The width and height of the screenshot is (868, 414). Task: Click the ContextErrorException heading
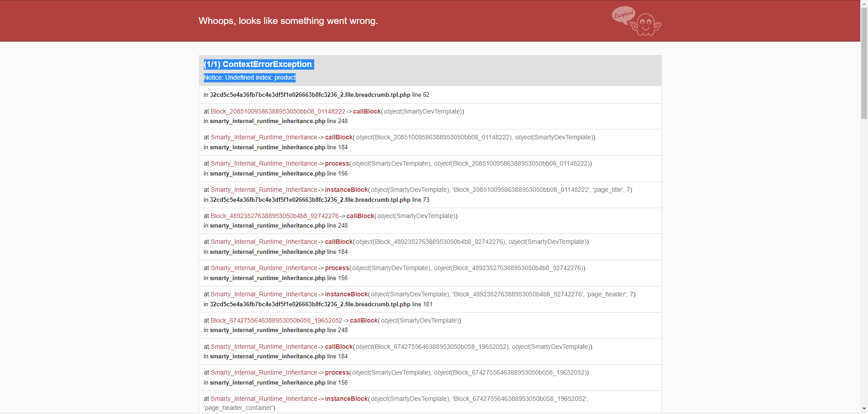(x=259, y=64)
